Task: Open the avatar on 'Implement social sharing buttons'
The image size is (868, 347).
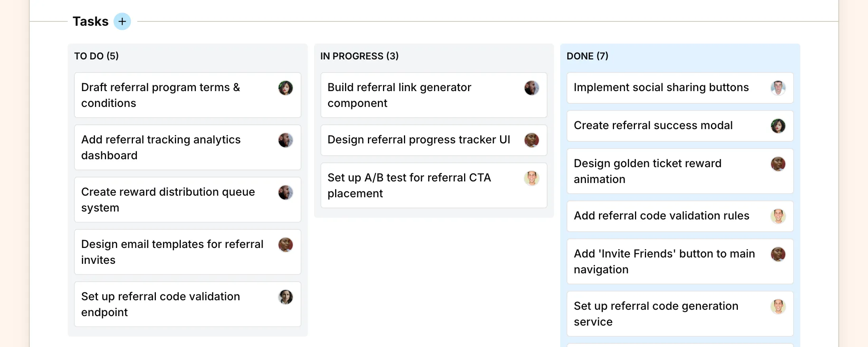Action: coord(779,88)
